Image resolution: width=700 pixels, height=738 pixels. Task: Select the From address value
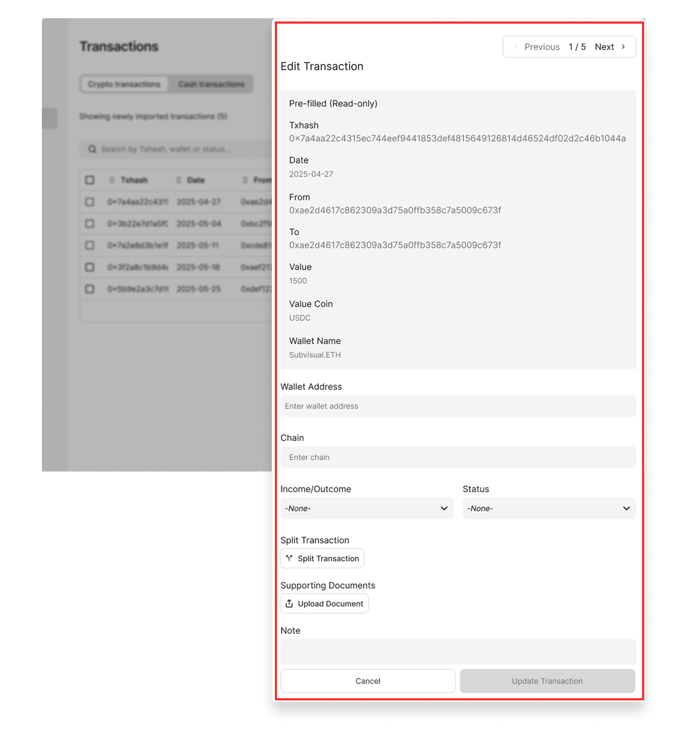[x=395, y=210]
